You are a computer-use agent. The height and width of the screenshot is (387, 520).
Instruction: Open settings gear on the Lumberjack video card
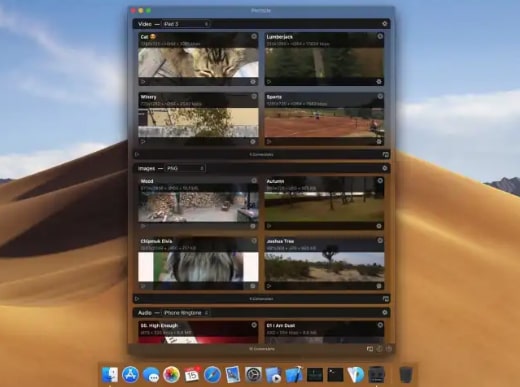click(379, 82)
